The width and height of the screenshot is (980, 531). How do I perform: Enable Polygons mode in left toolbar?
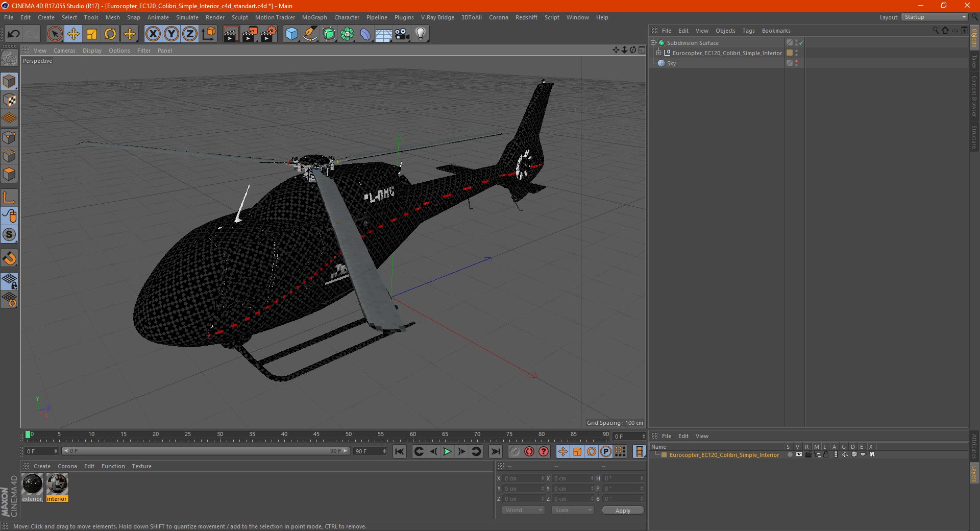pyautogui.click(x=10, y=174)
